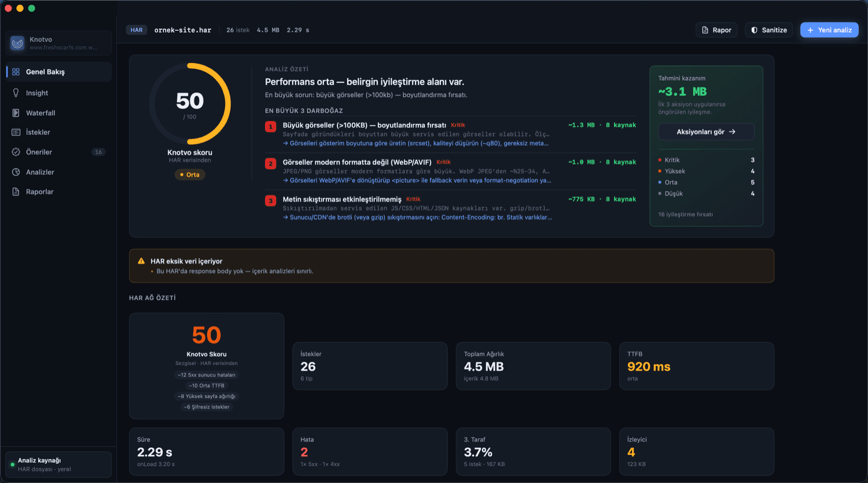
Task: Open the Analiz kaynağı status panel
Action: point(58,464)
